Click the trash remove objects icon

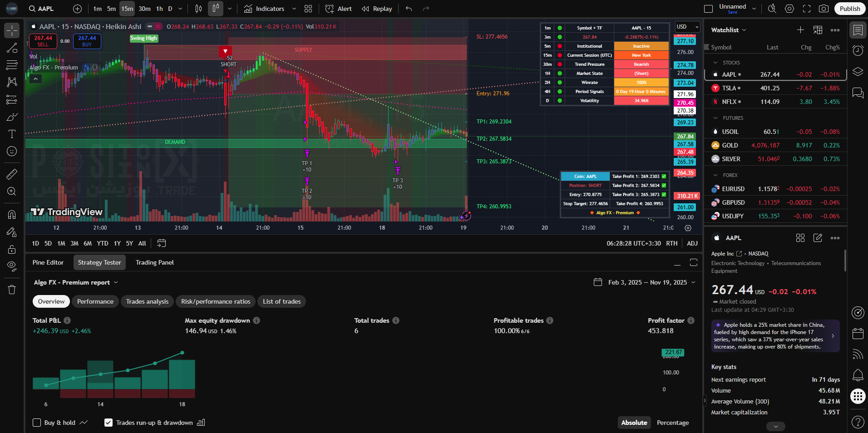click(12, 290)
